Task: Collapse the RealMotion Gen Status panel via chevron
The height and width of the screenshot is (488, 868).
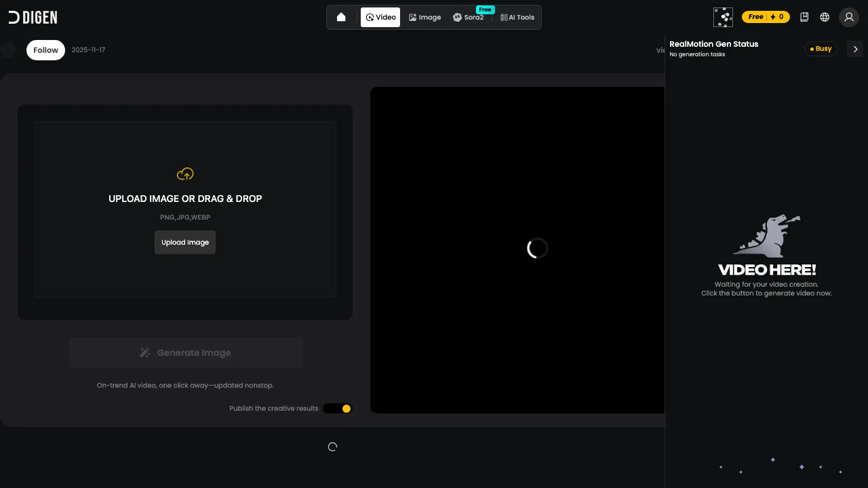Action: pyautogui.click(x=855, y=49)
